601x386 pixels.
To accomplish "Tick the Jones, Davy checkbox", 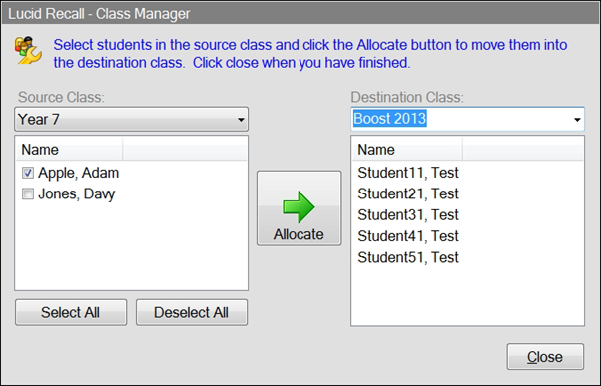I will 28,194.
